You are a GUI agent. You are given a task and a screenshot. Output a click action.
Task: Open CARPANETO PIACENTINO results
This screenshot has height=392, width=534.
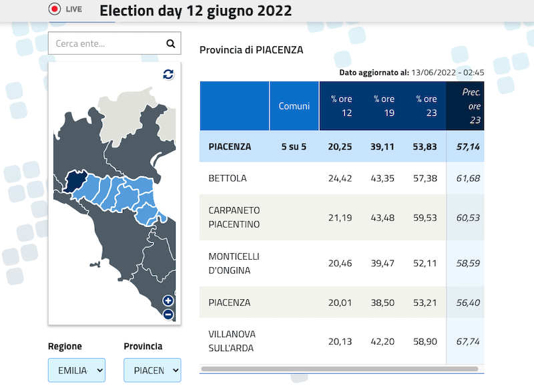(234, 217)
